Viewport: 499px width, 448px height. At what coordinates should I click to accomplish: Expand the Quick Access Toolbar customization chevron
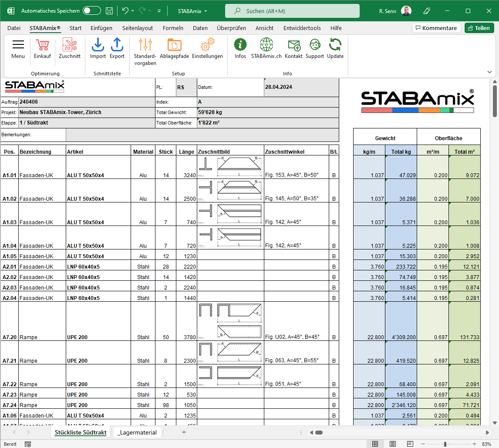pyautogui.click(x=159, y=10)
